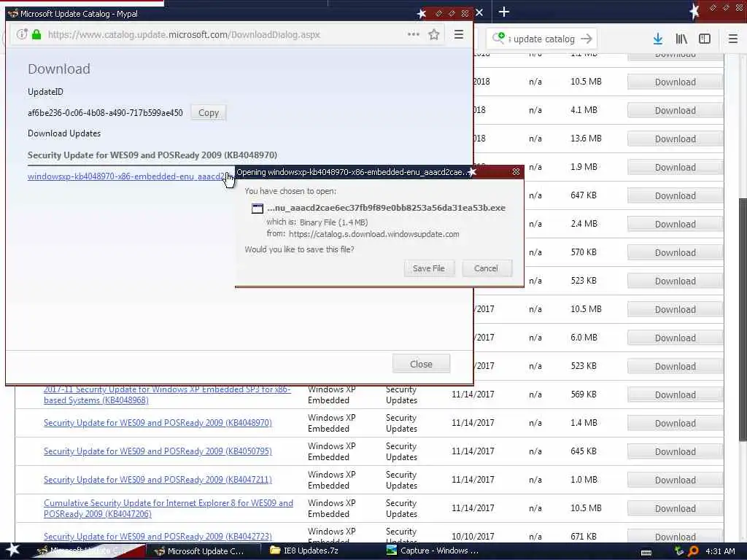Screen dimensions: 747x560
Task: Click the search go arrow
Action: point(587,39)
